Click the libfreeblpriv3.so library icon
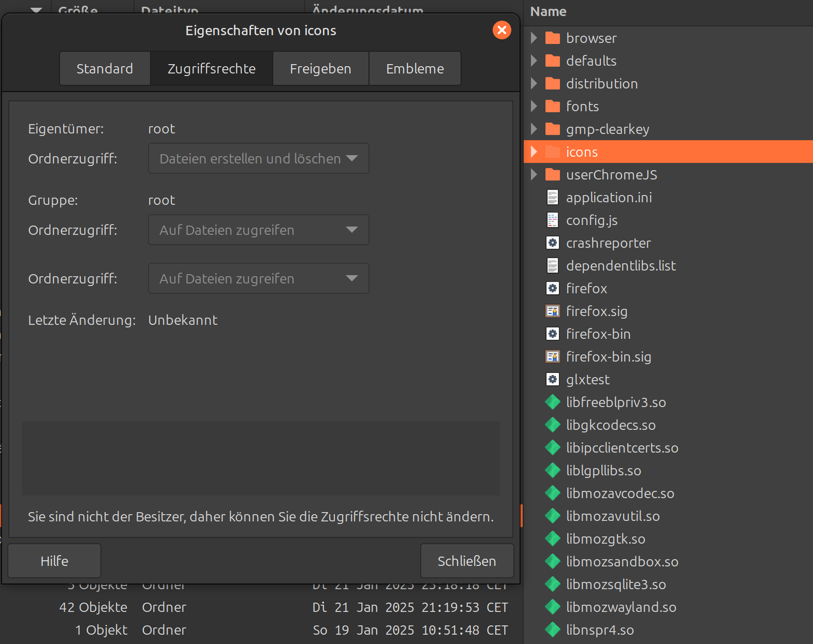The image size is (813, 644). pos(553,402)
